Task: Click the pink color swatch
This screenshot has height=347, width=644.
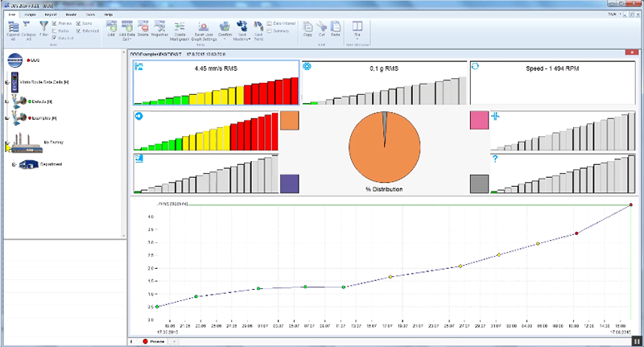Action: point(480,121)
